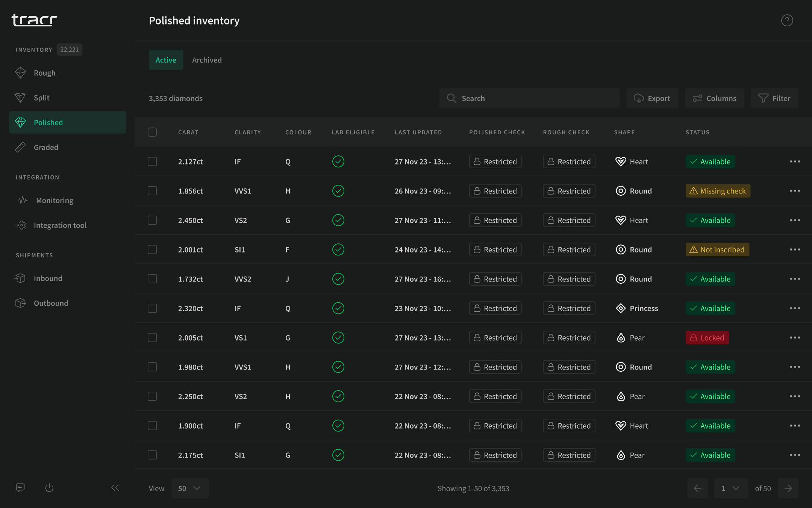812x508 pixels.
Task: Sort by the SHAPE column header
Action: pos(624,132)
